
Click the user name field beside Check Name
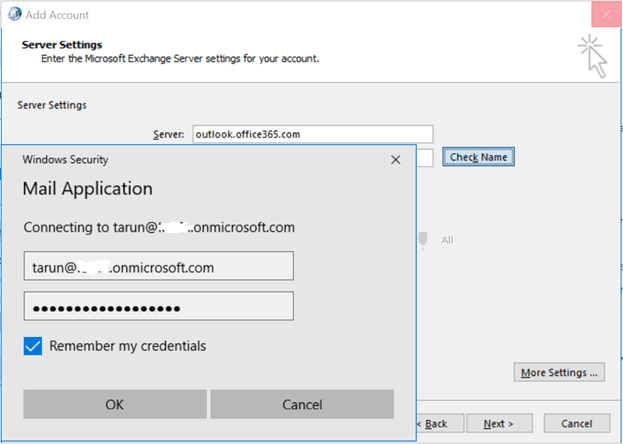(424, 158)
